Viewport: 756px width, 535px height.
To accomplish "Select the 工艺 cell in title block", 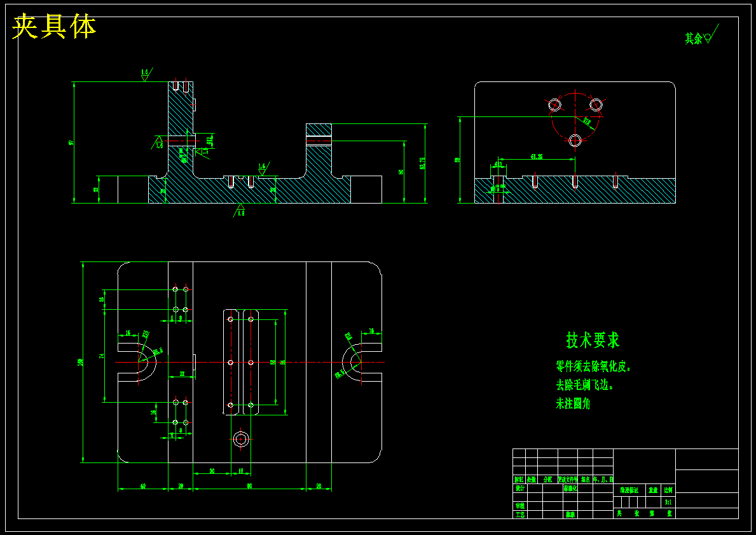I will click(519, 515).
